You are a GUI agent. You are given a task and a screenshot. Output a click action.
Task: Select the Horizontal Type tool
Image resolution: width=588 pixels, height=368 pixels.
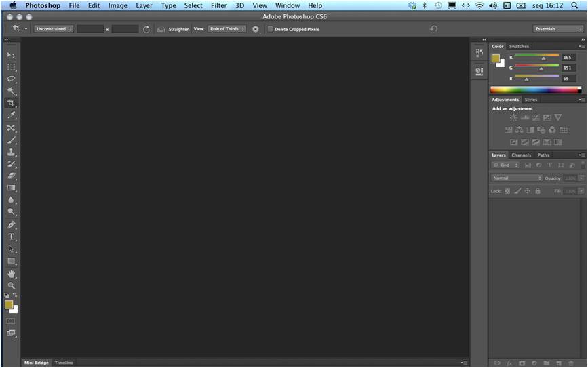(12, 237)
